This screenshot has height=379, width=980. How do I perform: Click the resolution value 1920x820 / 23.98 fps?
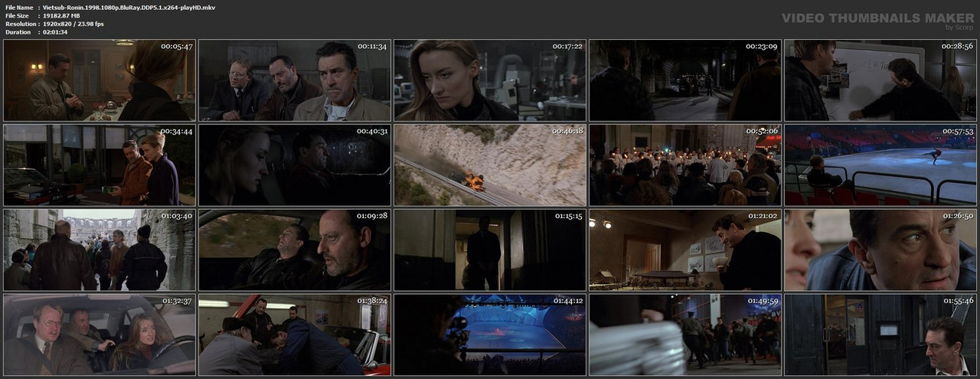(x=73, y=24)
